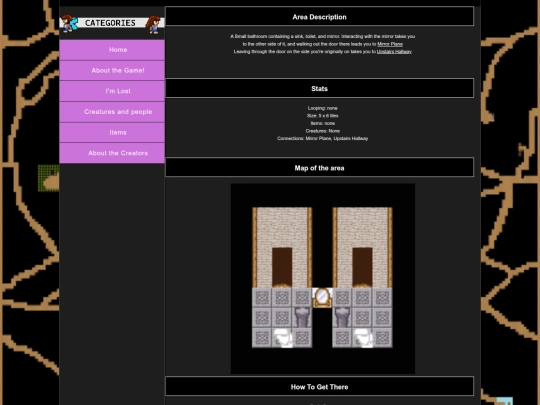Visit About the Creators page
Screen dimensions: 540x405
[x=112, y=153]
